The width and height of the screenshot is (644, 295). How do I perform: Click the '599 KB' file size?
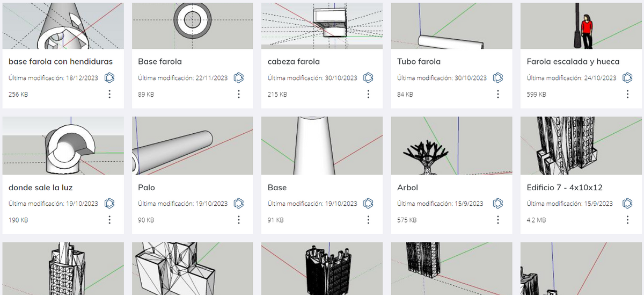(536, 95)
